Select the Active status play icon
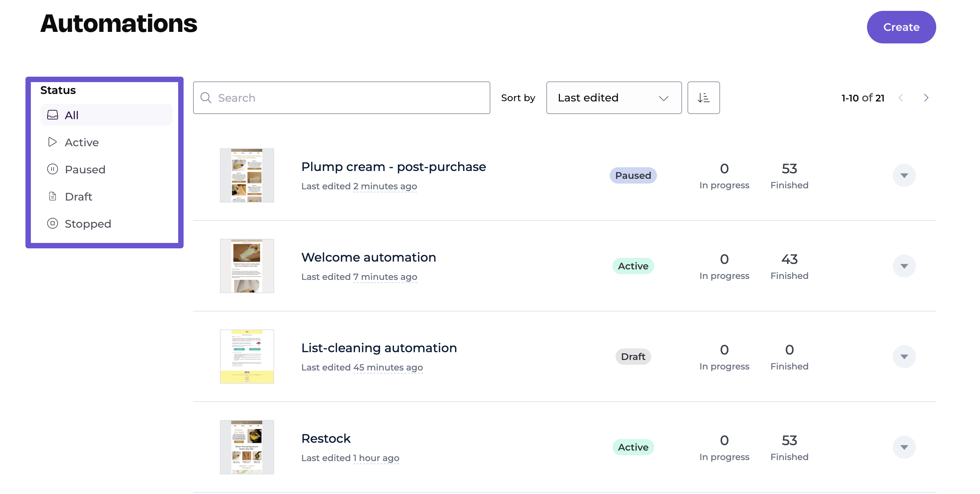Viewport: 980px width, 494px height. [x=53, y=142]
